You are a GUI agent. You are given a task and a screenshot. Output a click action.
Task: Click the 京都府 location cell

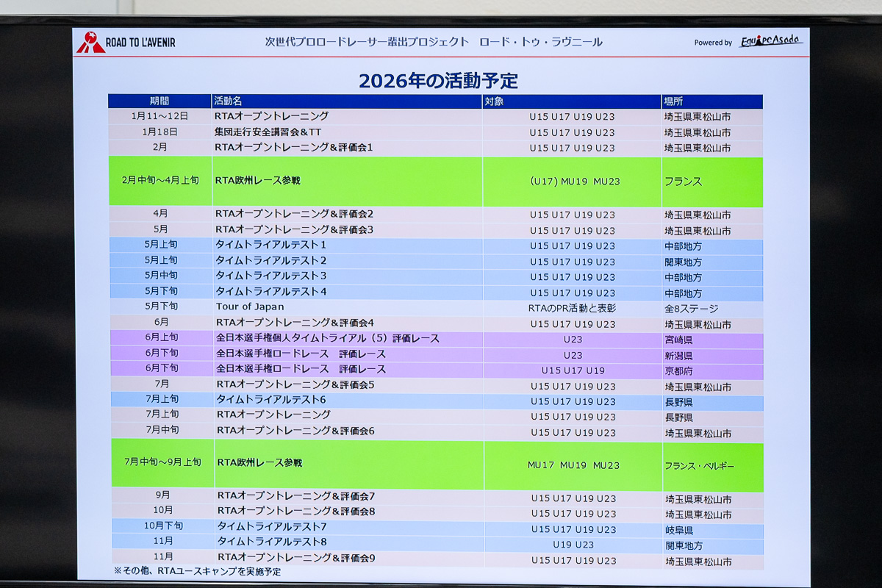(678, 371)
